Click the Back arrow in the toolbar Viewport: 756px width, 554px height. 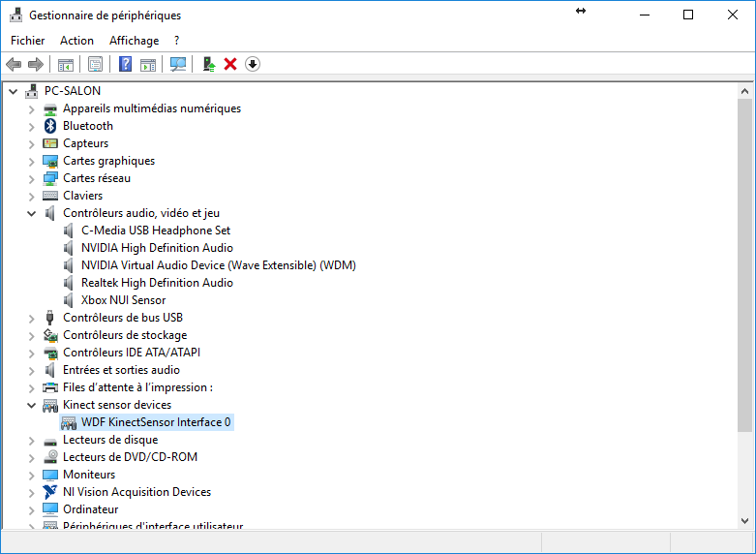pyautogui.click(x=14, y=64)
